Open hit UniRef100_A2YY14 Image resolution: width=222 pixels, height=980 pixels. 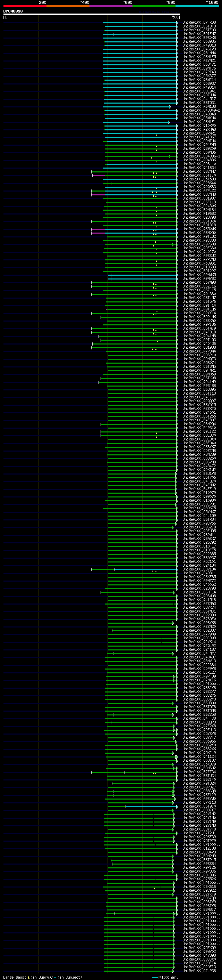tap(199, 313)
